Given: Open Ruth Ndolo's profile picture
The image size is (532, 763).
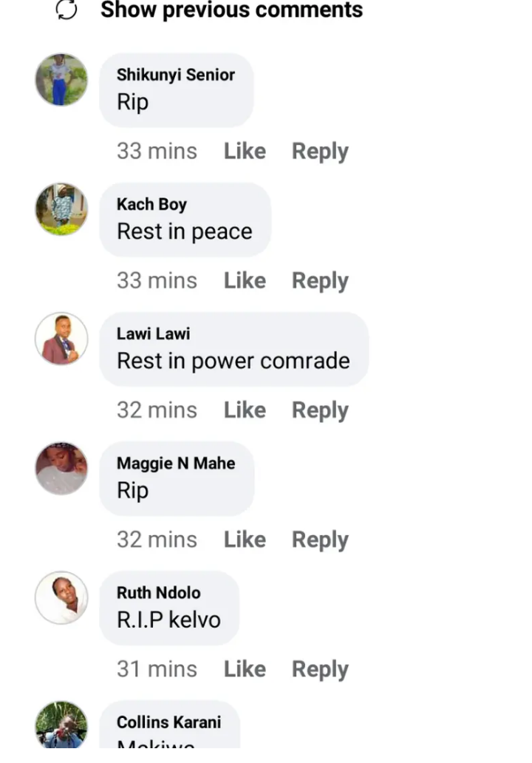Looking at the screenshot, I should [x=61, y=597].
